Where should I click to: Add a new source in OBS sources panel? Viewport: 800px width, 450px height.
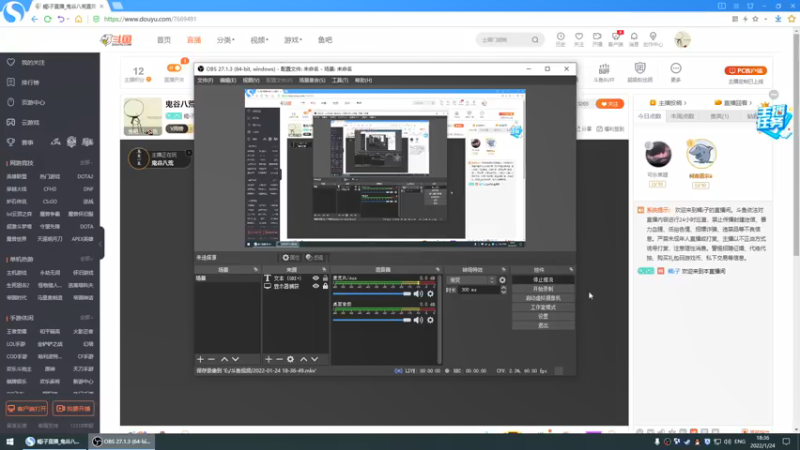click(268, 359)
